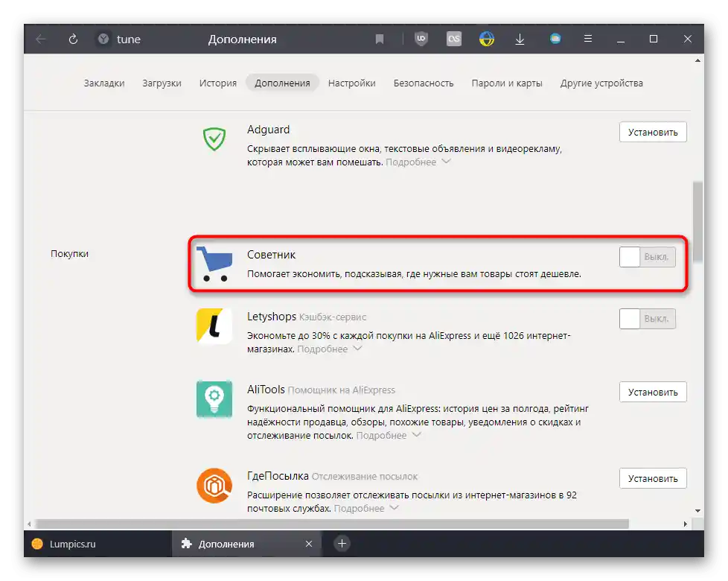Click the puzzle icon on Дополнения tab

pos(187,543)
